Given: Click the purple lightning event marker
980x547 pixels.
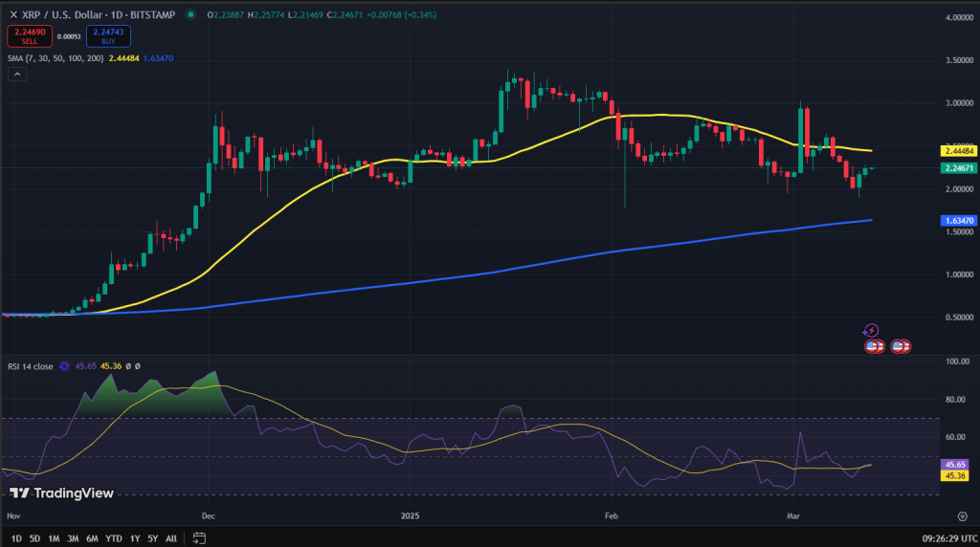Looking at the screenshot, I should tap(871, 330).
